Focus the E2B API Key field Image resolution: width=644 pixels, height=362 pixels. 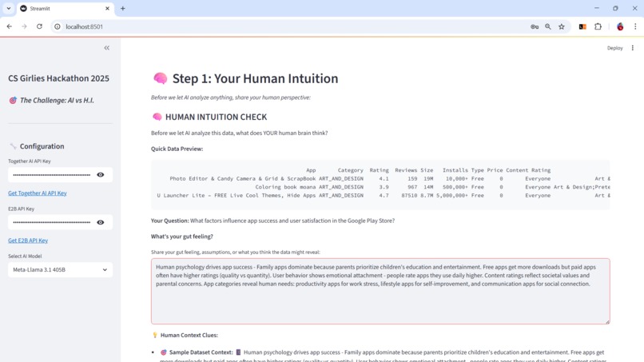[52, 222]
